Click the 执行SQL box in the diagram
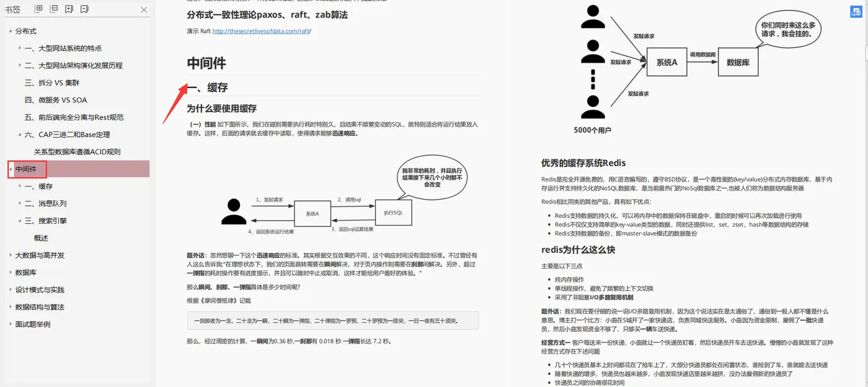Image resolution: width=868 pixels, height=387 pixels. click(x=394, y=213)
